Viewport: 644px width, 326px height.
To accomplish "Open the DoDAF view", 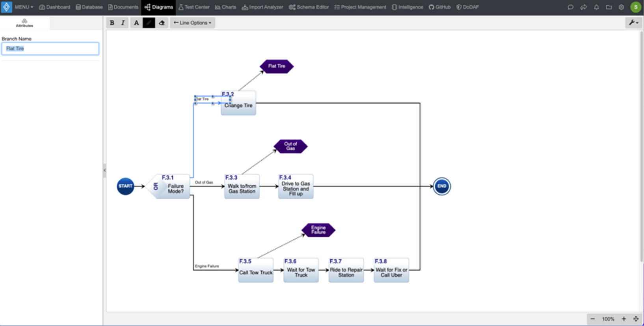I will 467,7.
